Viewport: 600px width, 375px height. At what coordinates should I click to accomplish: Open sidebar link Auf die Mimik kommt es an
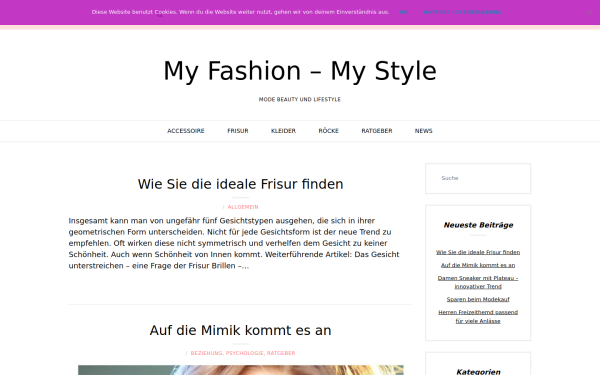pos(478,265)
